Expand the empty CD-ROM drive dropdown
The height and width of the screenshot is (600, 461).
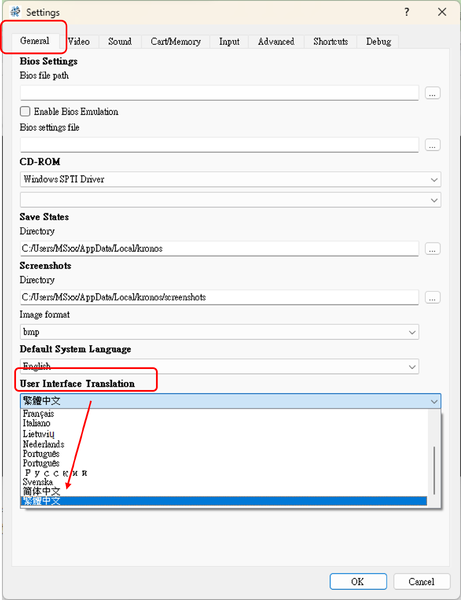click(230, 200)
